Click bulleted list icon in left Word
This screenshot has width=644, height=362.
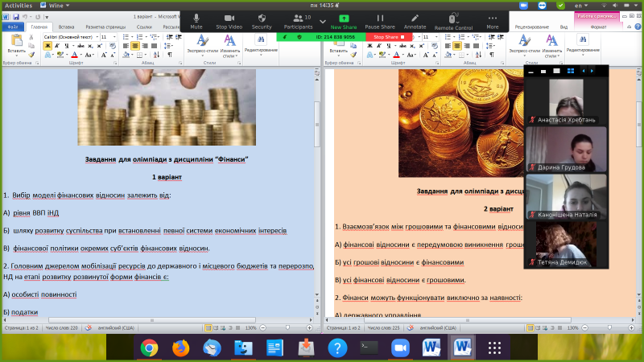click(x=126, y=37)
